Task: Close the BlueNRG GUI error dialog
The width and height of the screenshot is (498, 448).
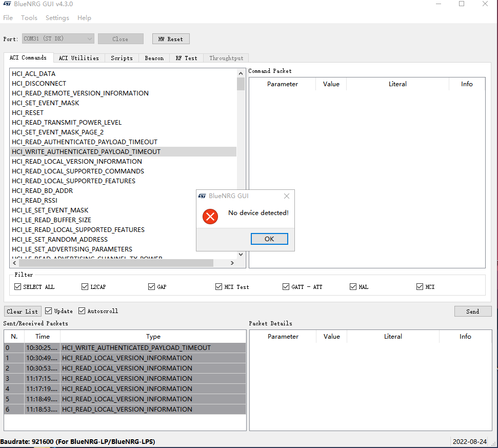Action: click(287, 196)
